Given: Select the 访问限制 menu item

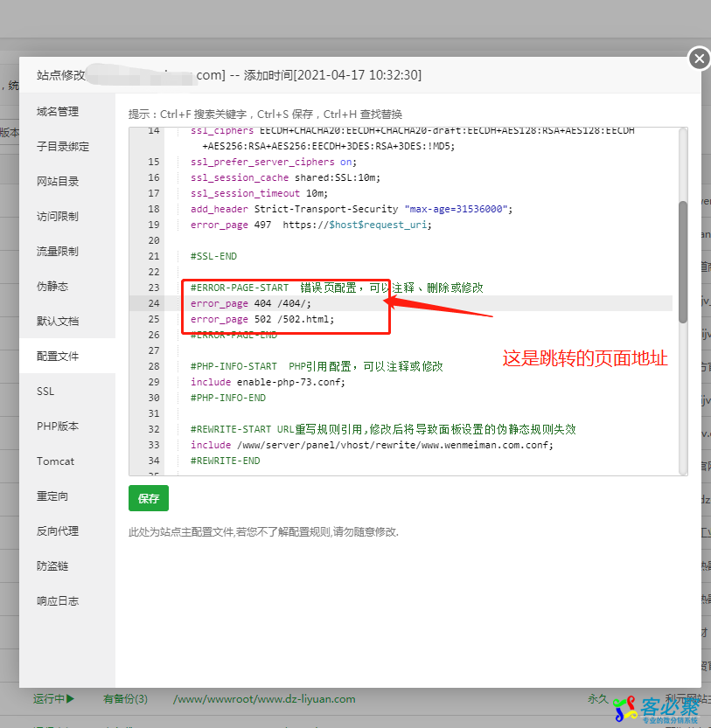Looking at the screenshot, I should (x=58, y=217).
